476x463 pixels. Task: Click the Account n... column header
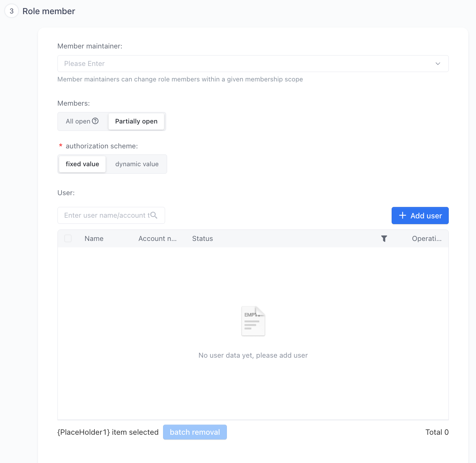[157, 239]
